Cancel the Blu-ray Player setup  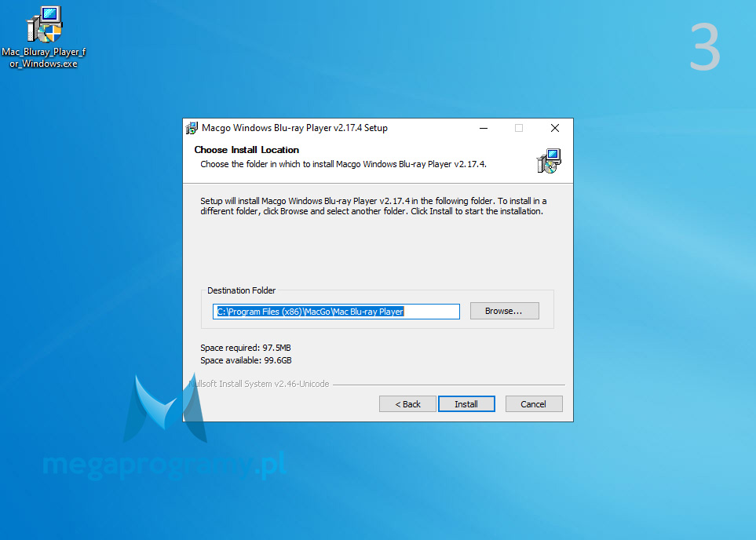click(533, 404)
